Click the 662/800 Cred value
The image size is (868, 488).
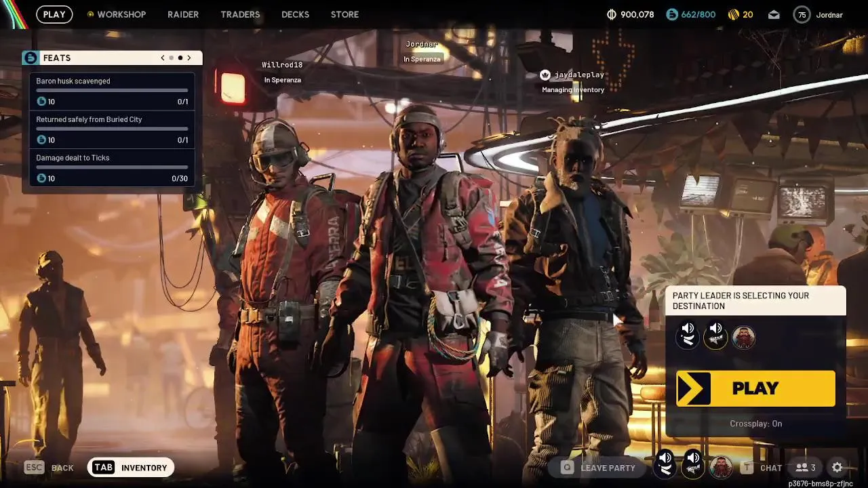tap(698, 14)
